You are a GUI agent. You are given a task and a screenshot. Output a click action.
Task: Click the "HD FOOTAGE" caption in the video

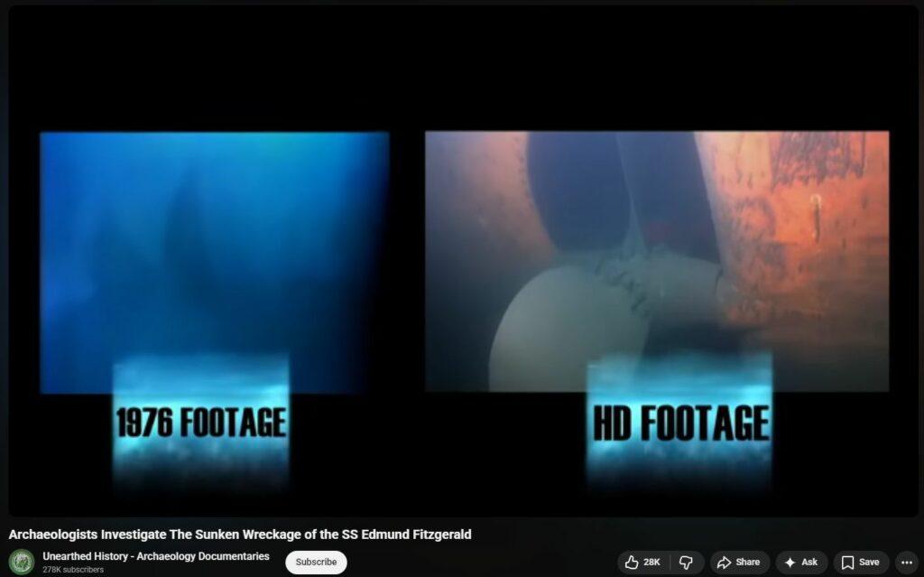pos(680,423)
